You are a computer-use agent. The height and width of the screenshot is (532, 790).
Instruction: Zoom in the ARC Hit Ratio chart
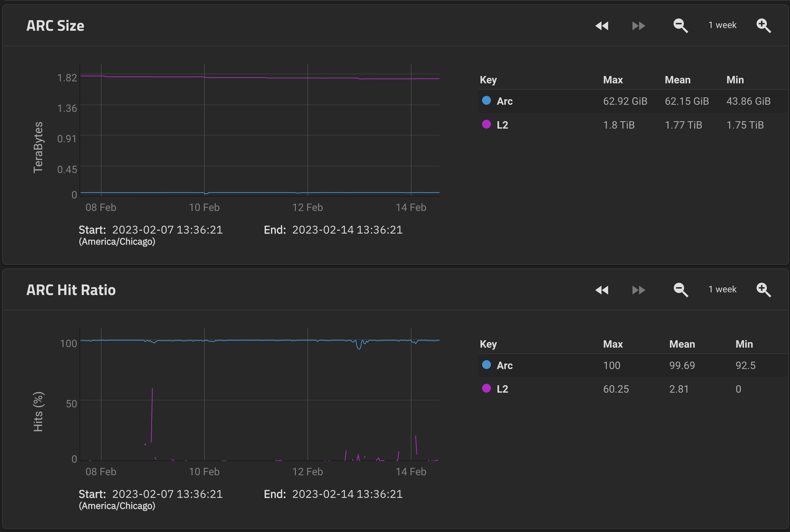[x=763, y=290]
